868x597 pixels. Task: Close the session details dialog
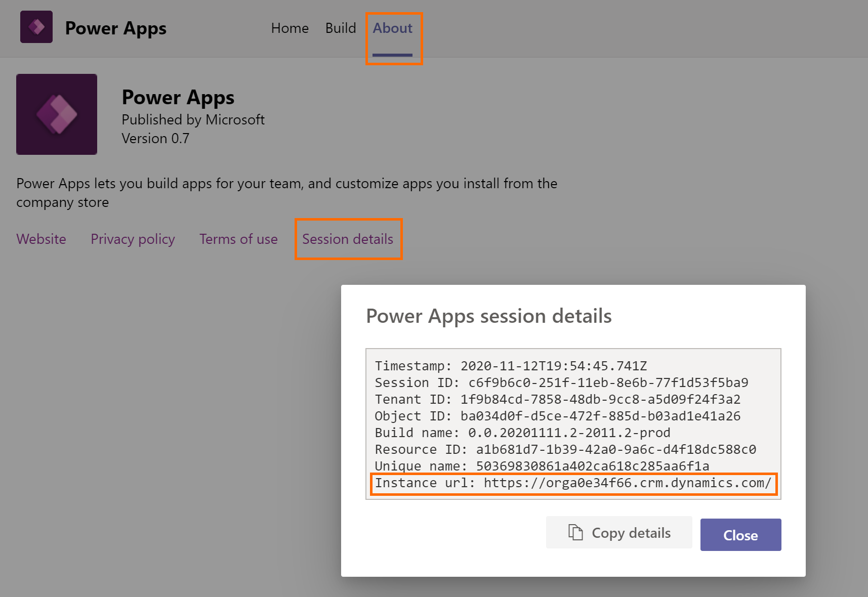[740, 535]
